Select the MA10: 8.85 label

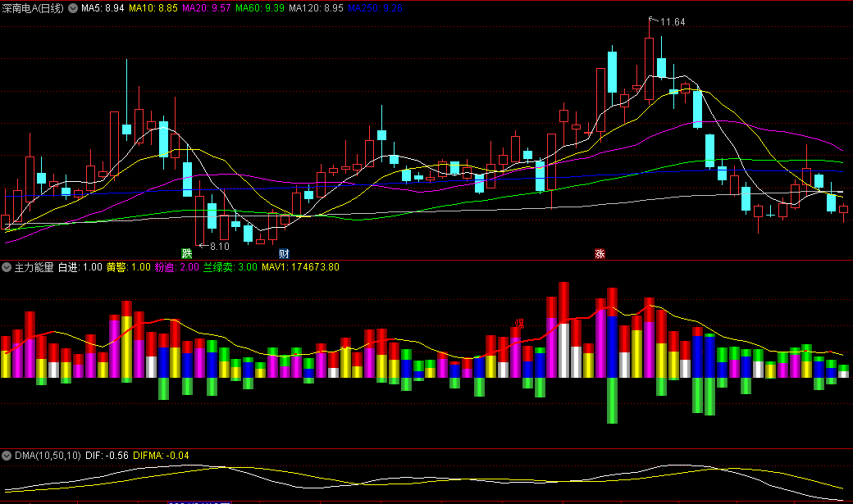point(153,8)
